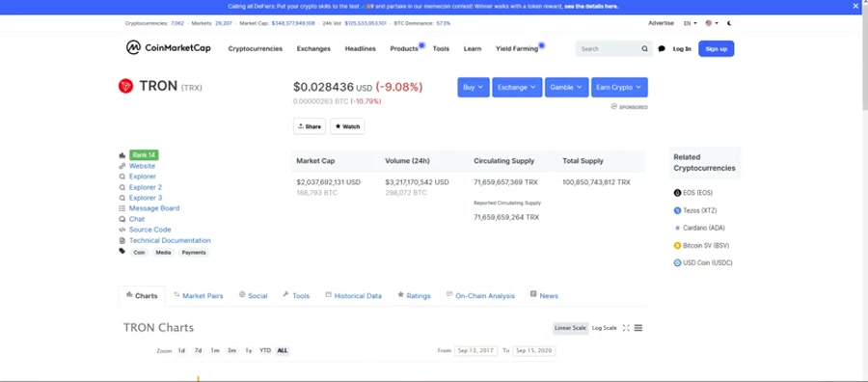
Task: Click the Log In link
Action: (682, 49)
